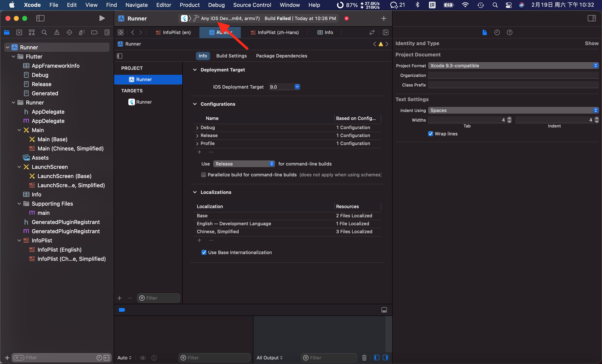The image size is (602, 364).
Task: Click the editor options swap arrows icon
Action: [x=372, y=32]
